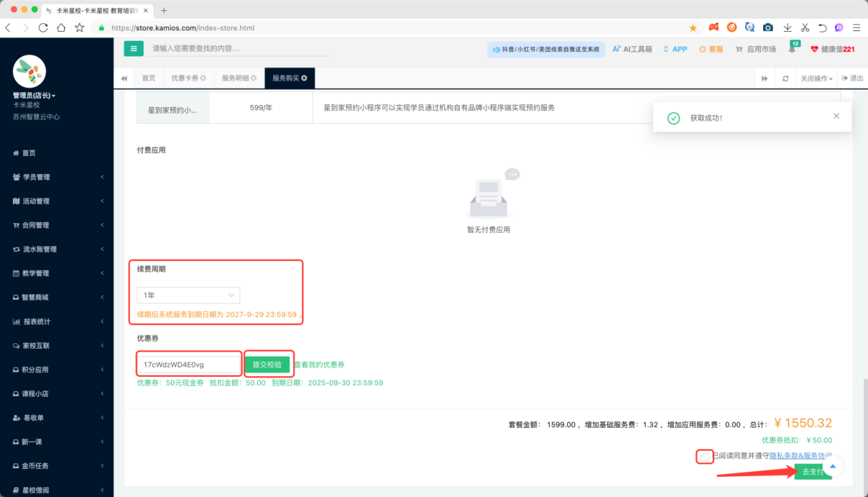This screenshot has height=497, width=868.
Task: Click the refresh icon in the tab bar
Action: (785, 79)
